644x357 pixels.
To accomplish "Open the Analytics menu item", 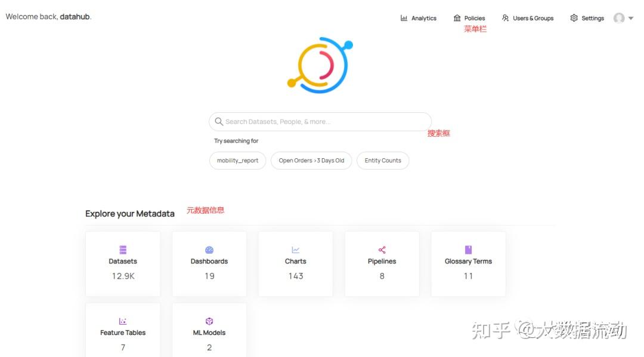I will [x=419, y=18].
